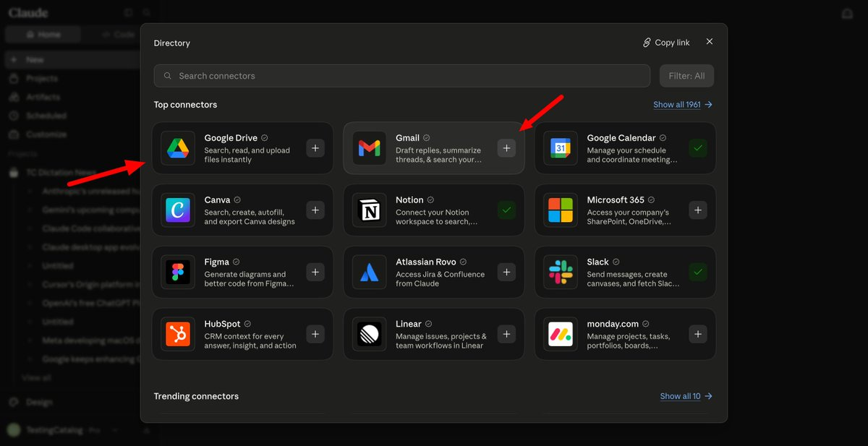This screenshot has width=868, height=446.
Task: Switch to the Code tab in sidebar
Action: click(118, 34)
